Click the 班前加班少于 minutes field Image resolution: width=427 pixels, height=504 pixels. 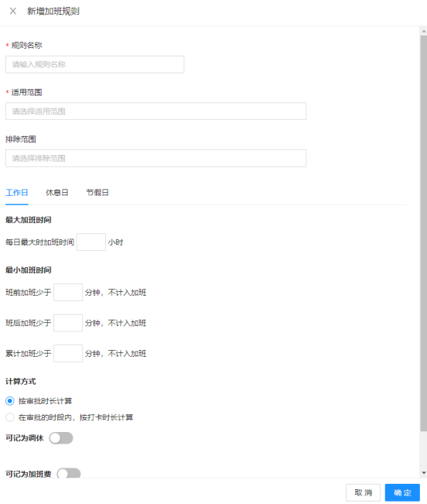point(68,292)
